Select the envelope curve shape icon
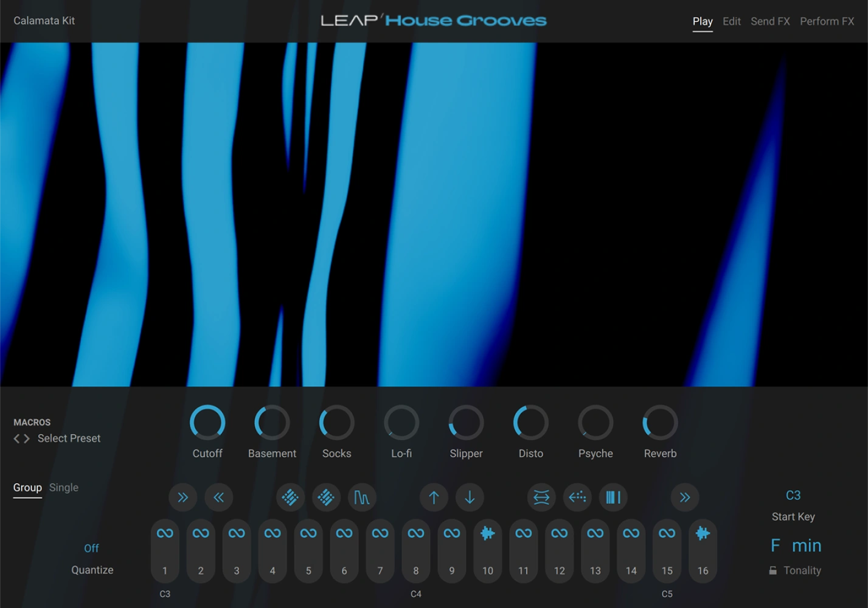The image size is (868, 608). click(x=362, y=497)
